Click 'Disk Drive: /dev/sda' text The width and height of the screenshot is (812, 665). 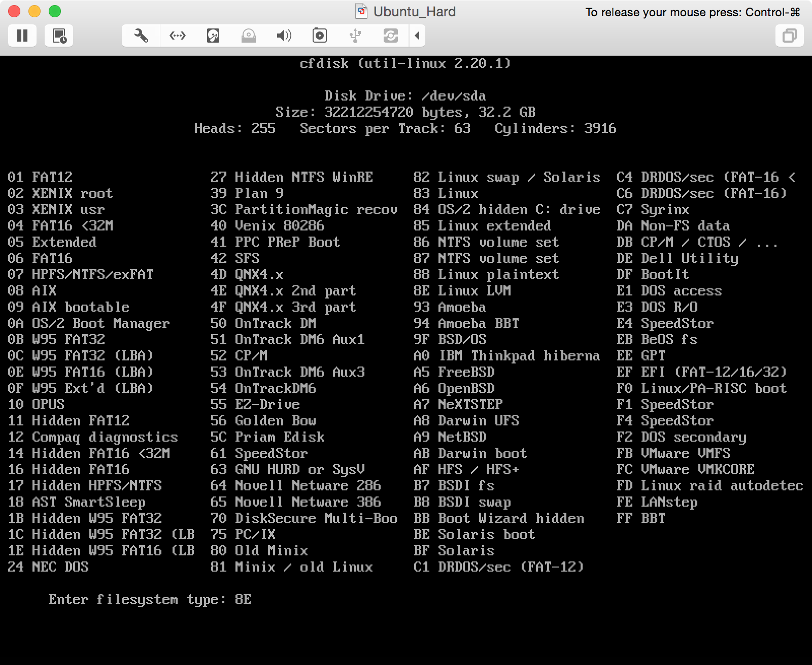pyautogui.click(x=405, y=96)
